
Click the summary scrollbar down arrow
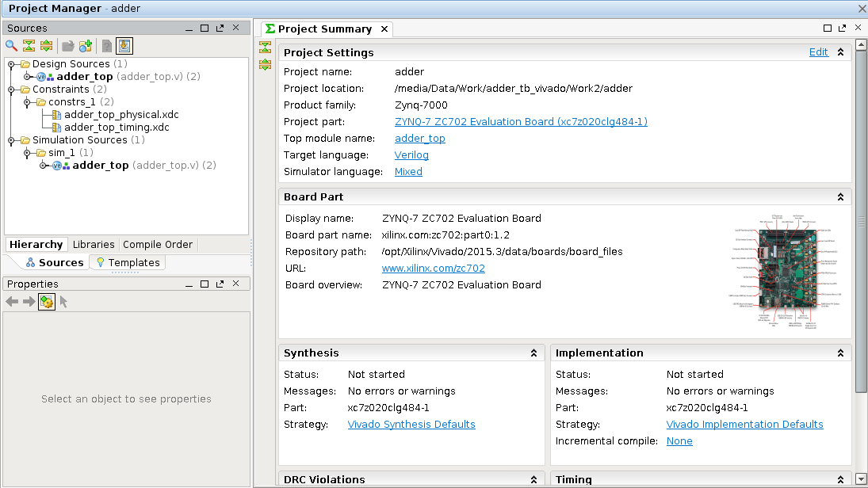tap(861, 478)
